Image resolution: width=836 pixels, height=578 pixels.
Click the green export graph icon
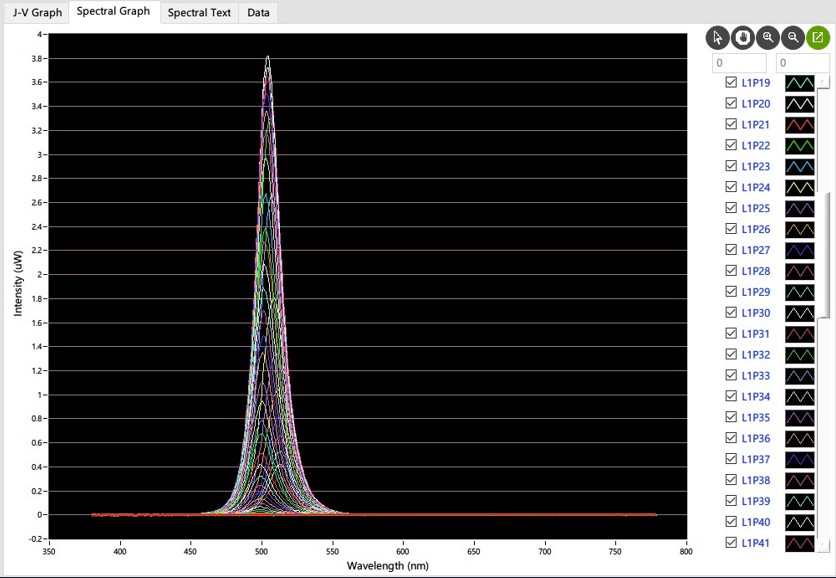pos(818,38)
